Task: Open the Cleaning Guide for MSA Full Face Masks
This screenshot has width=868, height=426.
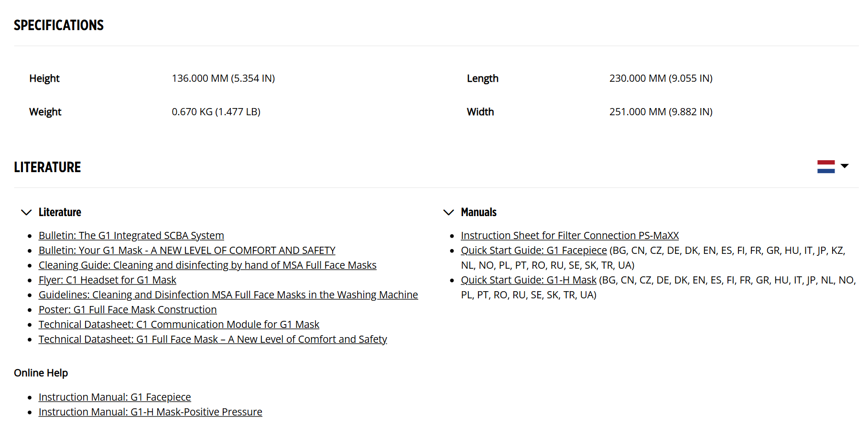Action: point(207,265)
